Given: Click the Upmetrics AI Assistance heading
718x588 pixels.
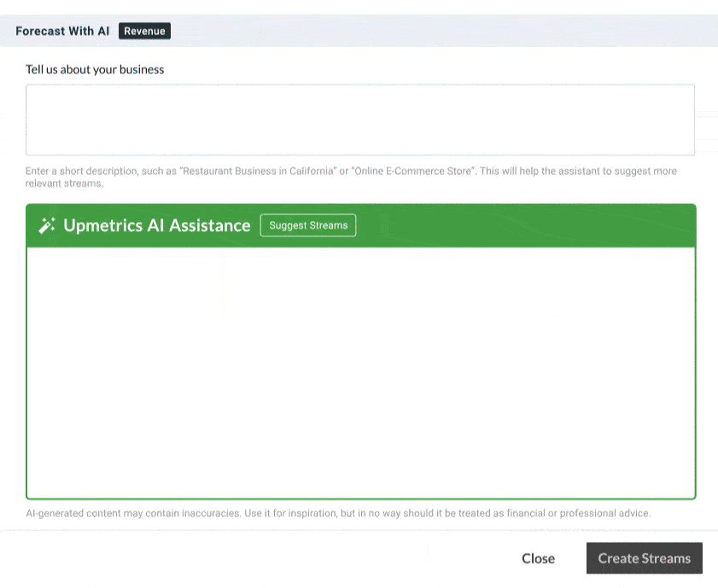Looking at the screenshot, I should click(156, 225).
